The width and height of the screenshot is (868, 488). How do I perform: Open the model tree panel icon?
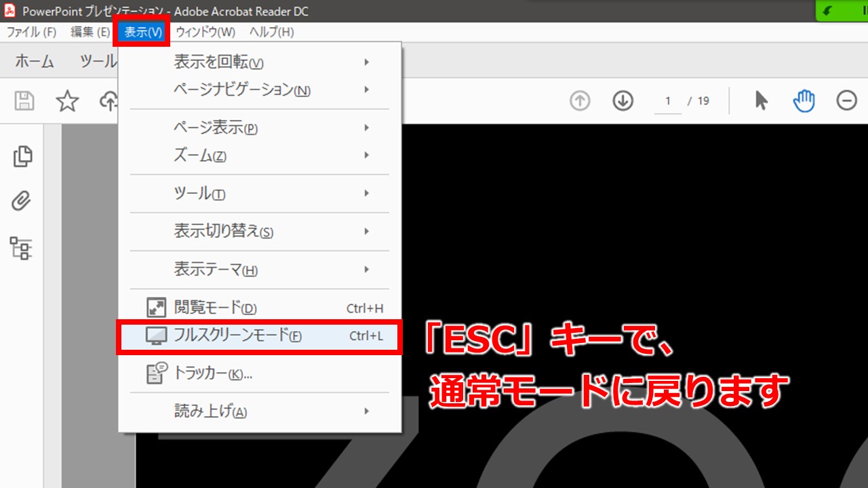click(20, 248)
